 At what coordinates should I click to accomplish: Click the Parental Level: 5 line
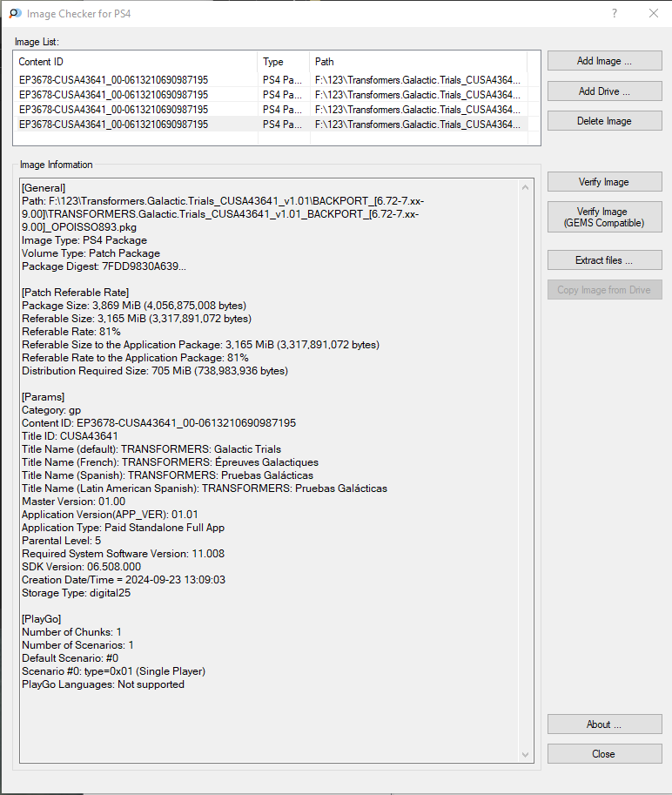(61, 541)
